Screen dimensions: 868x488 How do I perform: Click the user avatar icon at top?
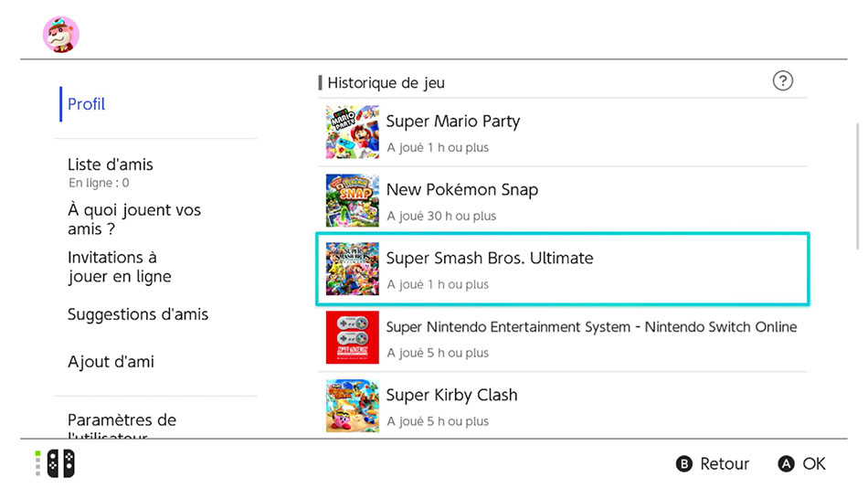(61, 35)
